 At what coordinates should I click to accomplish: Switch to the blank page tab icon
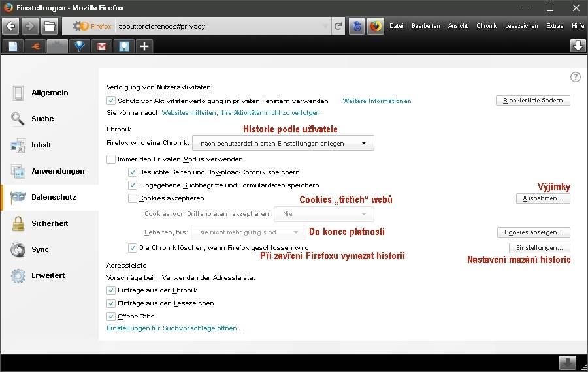tap(13, 46)
